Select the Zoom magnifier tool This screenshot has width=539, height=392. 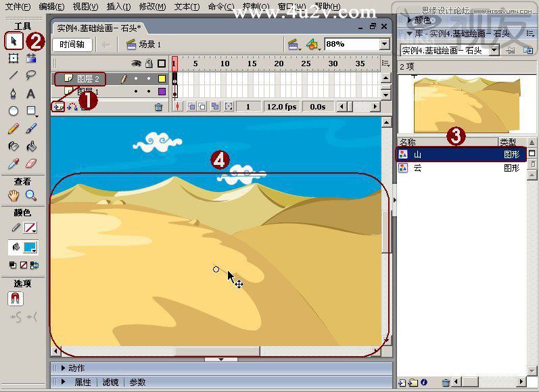31,195
